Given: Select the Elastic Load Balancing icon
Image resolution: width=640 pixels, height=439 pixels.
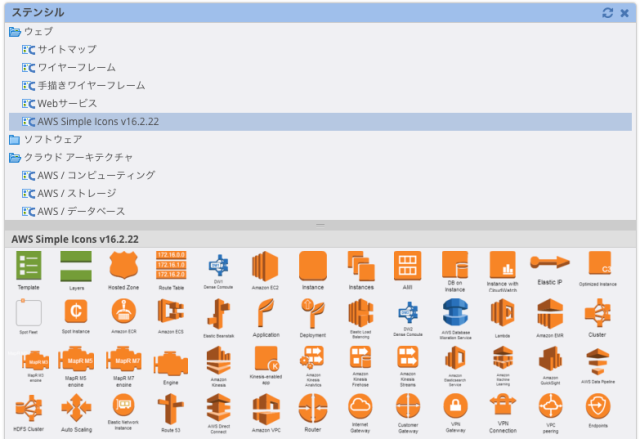Looking at the screenshot, I should 361,313.
